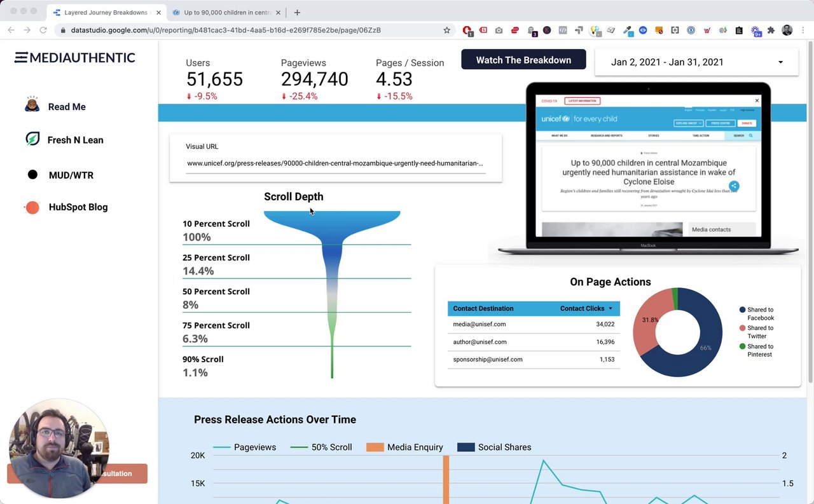The height and width of the screenshot is (504, 814).
Task: Click the blue eye extension icon
Action: point(643,30)
